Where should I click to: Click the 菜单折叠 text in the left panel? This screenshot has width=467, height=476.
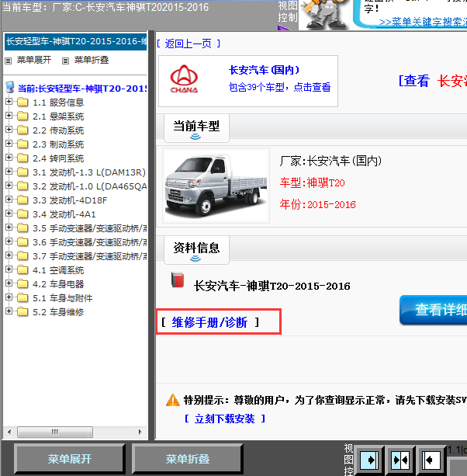92,60
